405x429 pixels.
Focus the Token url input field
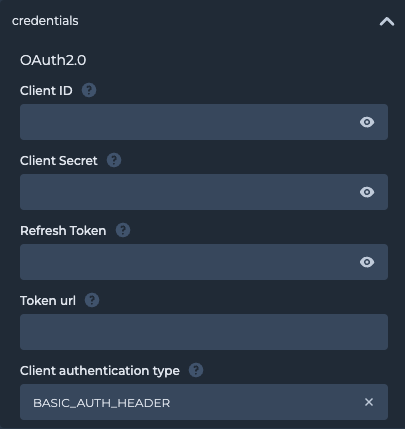click(x=204, y=332)
